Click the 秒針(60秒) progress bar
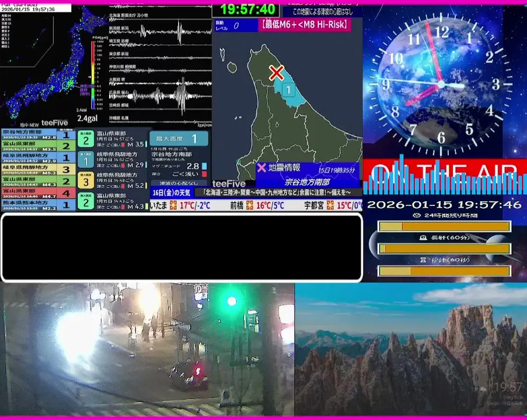 tap(444, 271)
